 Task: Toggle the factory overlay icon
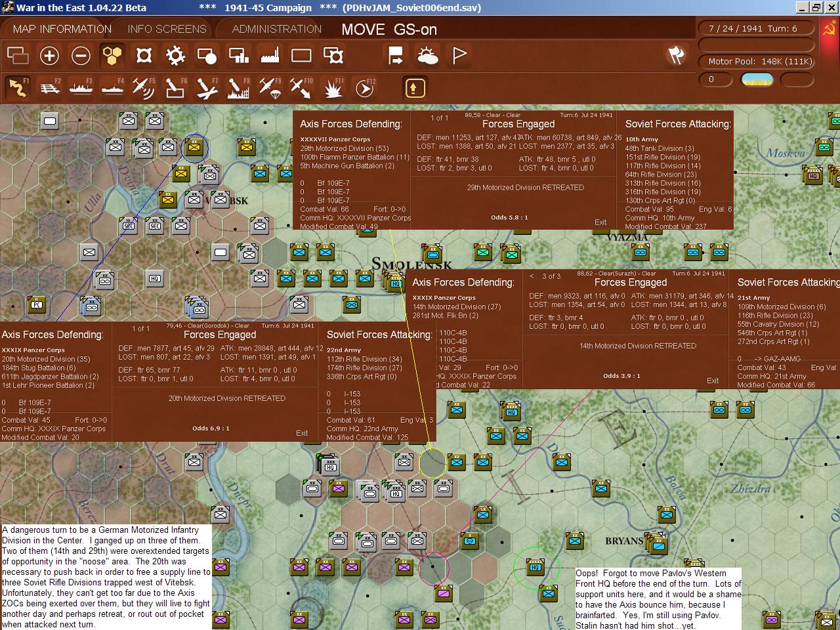tap(270, 56)
